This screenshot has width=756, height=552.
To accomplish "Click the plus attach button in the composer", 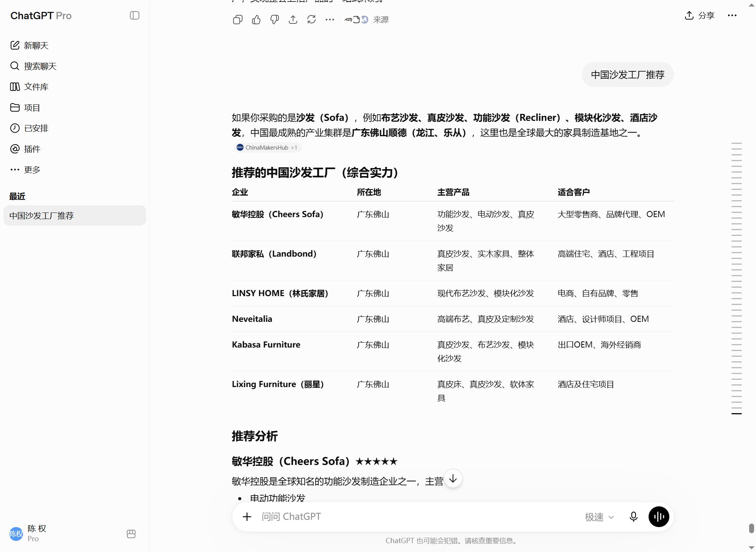I will coord(247,517).
